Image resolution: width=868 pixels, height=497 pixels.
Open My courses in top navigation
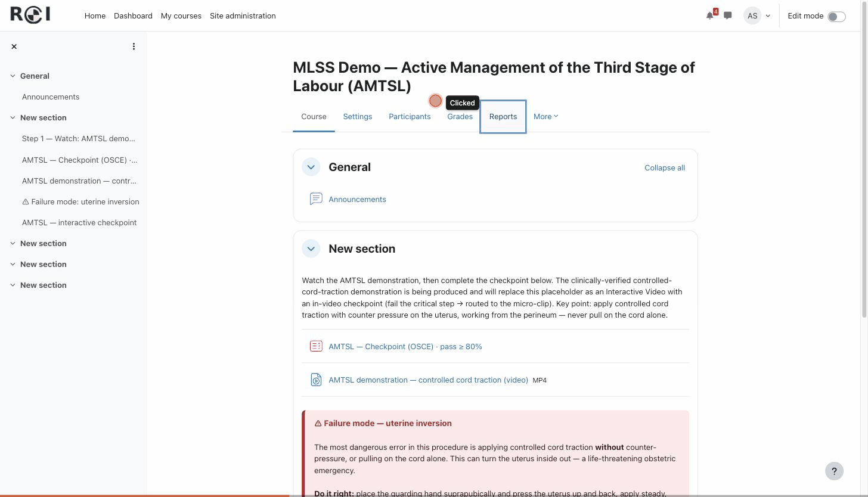pyautogui.click(x=181, y=15)
